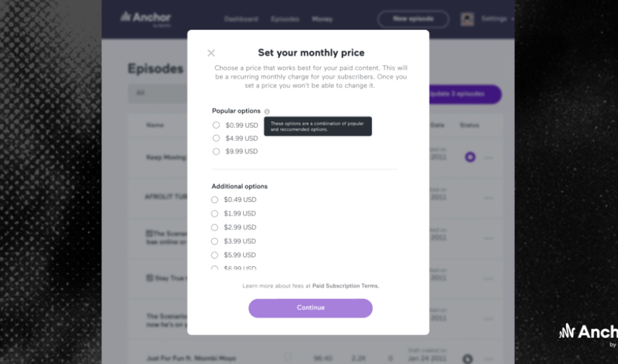The image size is (618, 364).
Task: Open the Paid Subscription Terms link
Action: (345, 286)
